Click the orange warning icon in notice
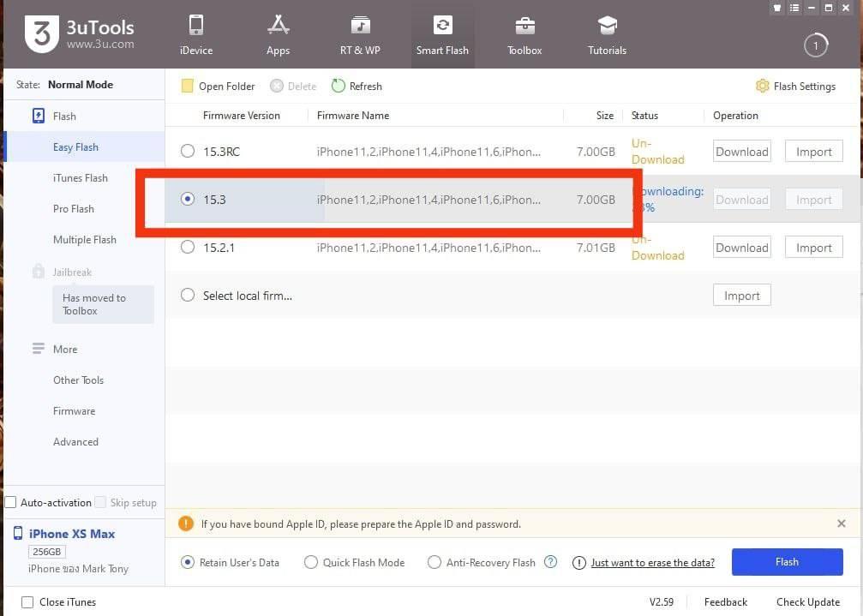 click(x=186, y=523)
